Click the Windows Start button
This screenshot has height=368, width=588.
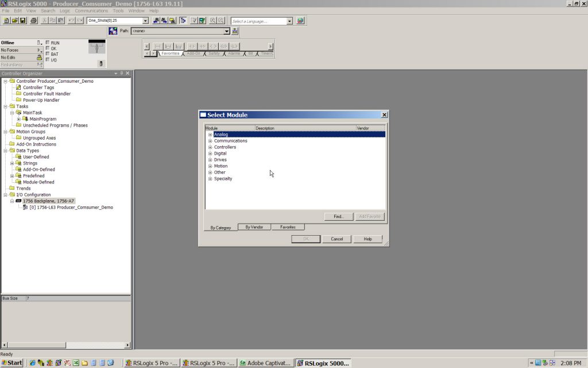click(12, 363)
